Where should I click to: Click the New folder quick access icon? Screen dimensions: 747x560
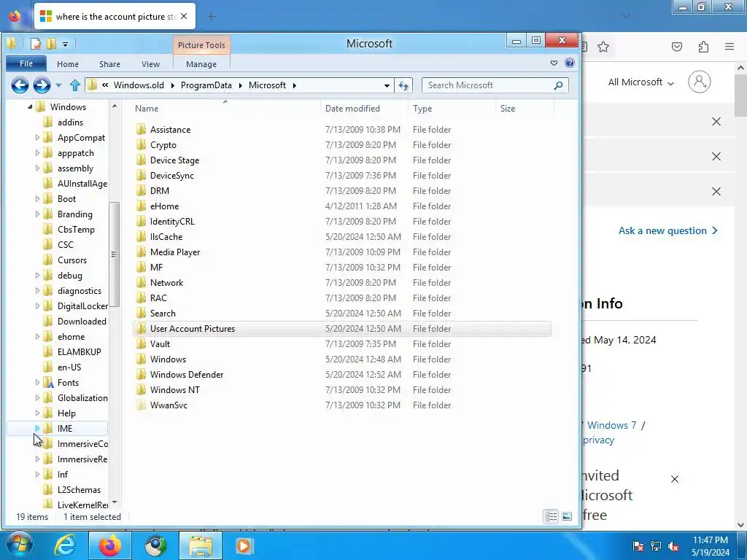click(51, 44)
